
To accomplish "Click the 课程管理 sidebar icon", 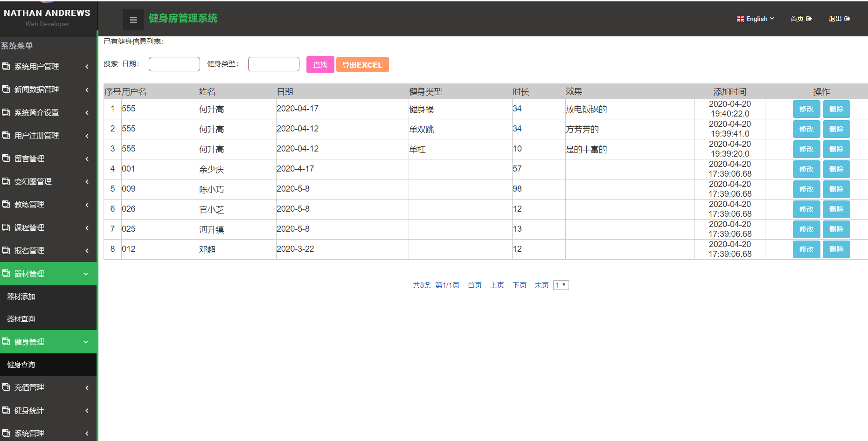I will click(6, 227).
